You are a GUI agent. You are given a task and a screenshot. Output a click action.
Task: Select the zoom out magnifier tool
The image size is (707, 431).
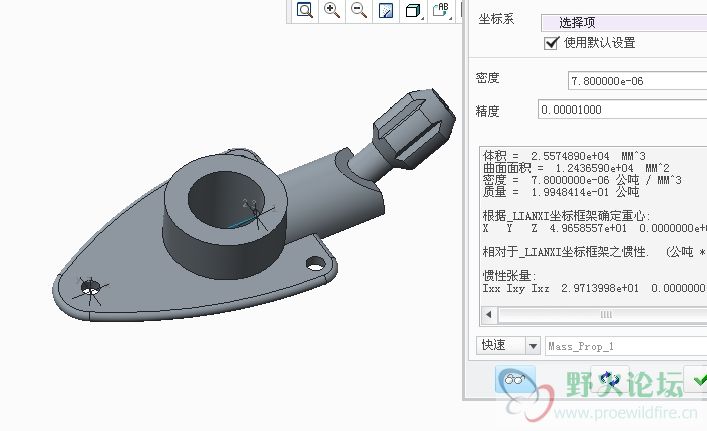tap(359, 10)
